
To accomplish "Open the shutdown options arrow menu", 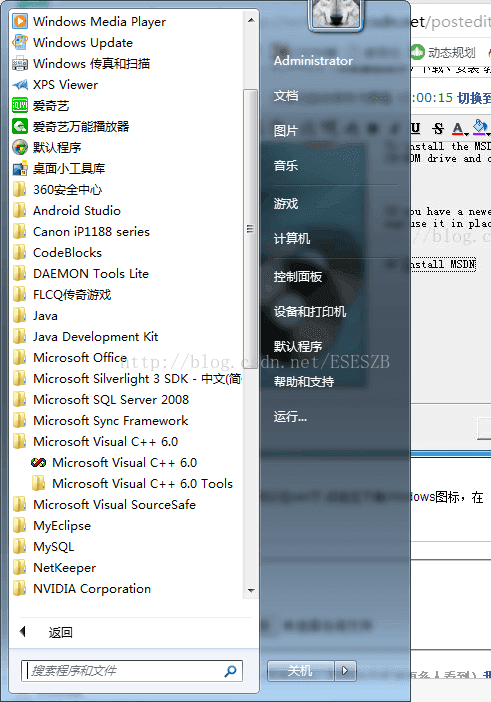I will (345, 671).
